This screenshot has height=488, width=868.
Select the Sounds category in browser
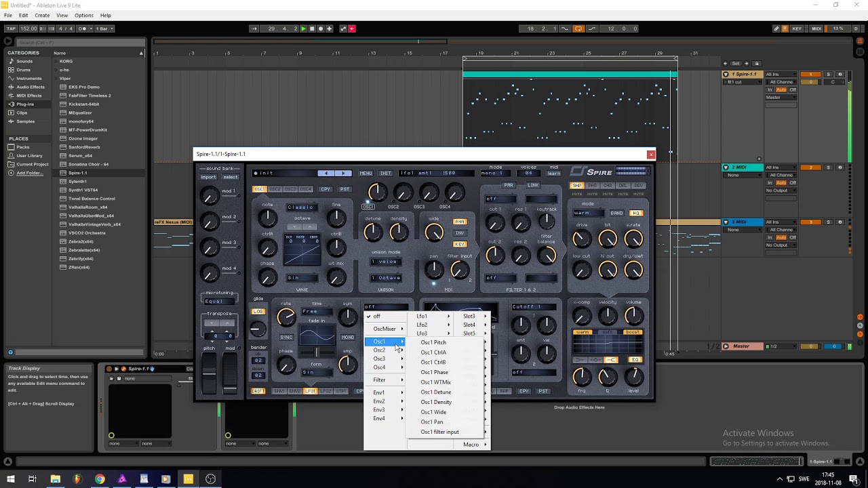(x=24, y=61)
